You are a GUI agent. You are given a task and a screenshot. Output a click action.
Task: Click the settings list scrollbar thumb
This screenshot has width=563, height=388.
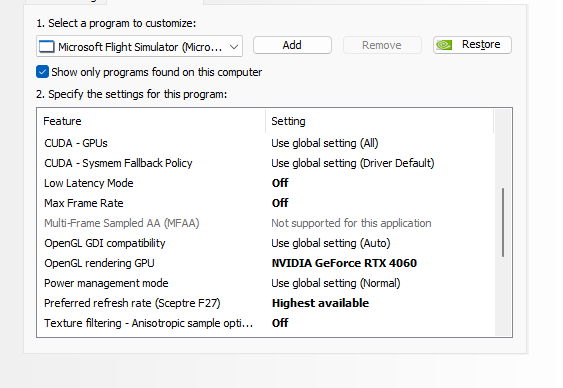(x=503, y=222)
